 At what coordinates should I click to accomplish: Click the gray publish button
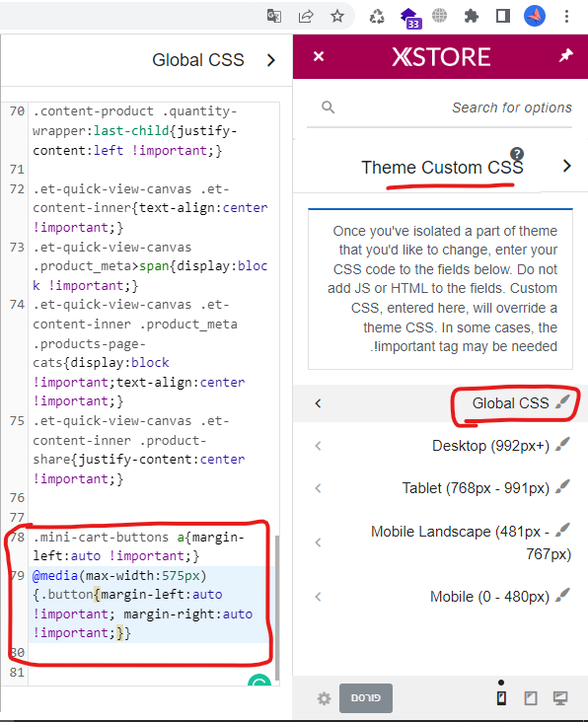coord(366,697)
